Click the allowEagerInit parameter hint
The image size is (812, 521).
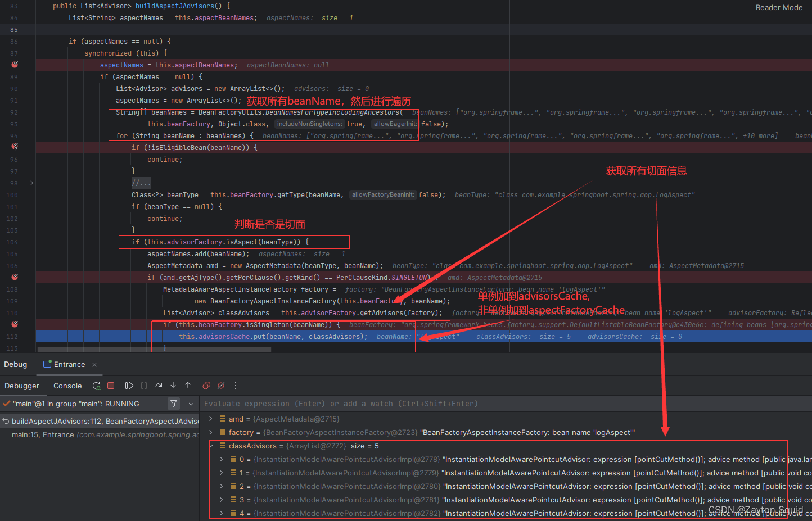[x=395, y=124]
